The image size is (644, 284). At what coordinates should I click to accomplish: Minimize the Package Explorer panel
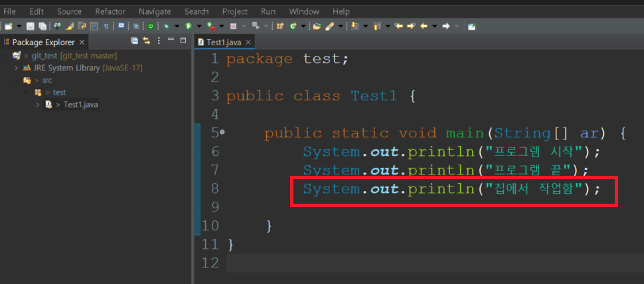(171, 40)
